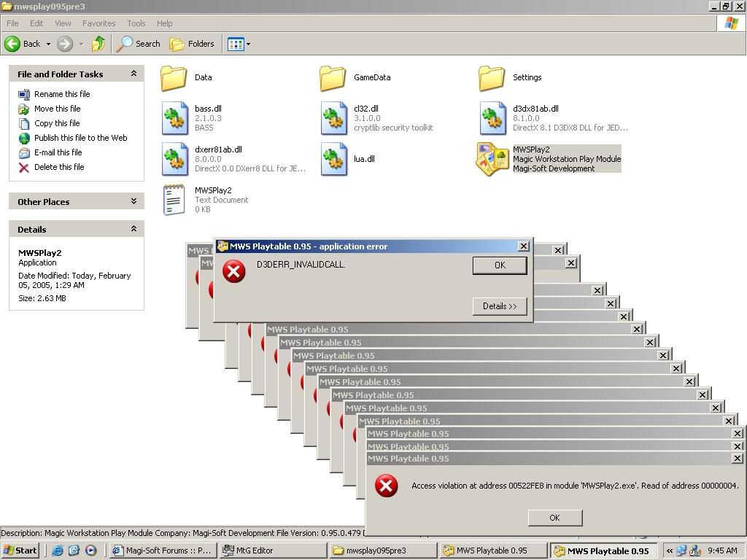
Task: Select the Data folder icon
Action: 174,78
